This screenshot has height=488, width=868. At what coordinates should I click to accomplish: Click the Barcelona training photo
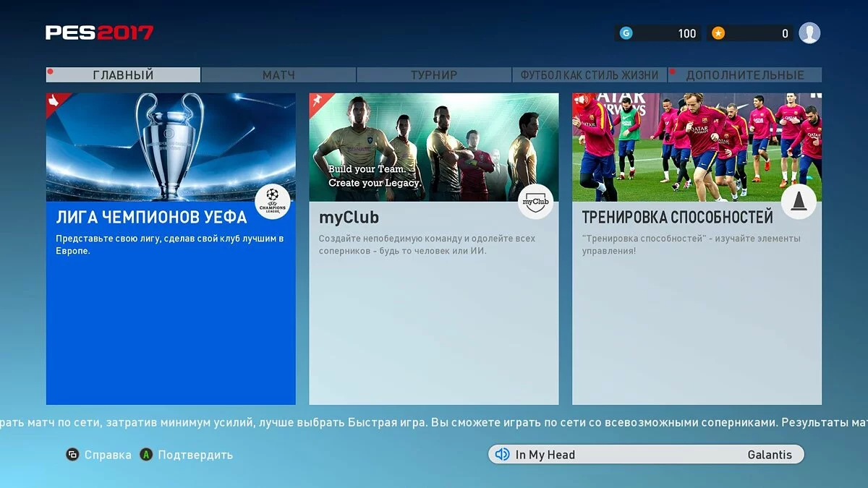697,147
